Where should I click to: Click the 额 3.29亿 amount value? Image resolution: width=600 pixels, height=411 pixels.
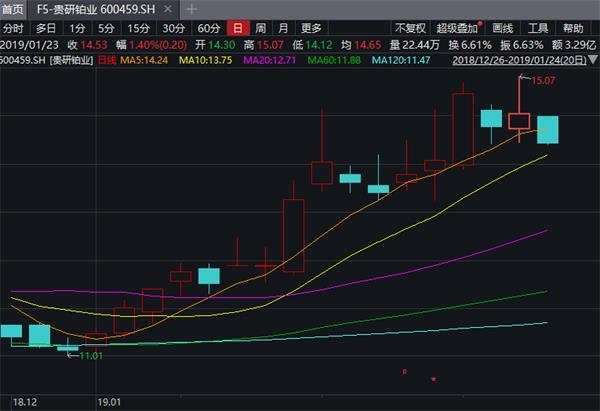click(574, 45)
